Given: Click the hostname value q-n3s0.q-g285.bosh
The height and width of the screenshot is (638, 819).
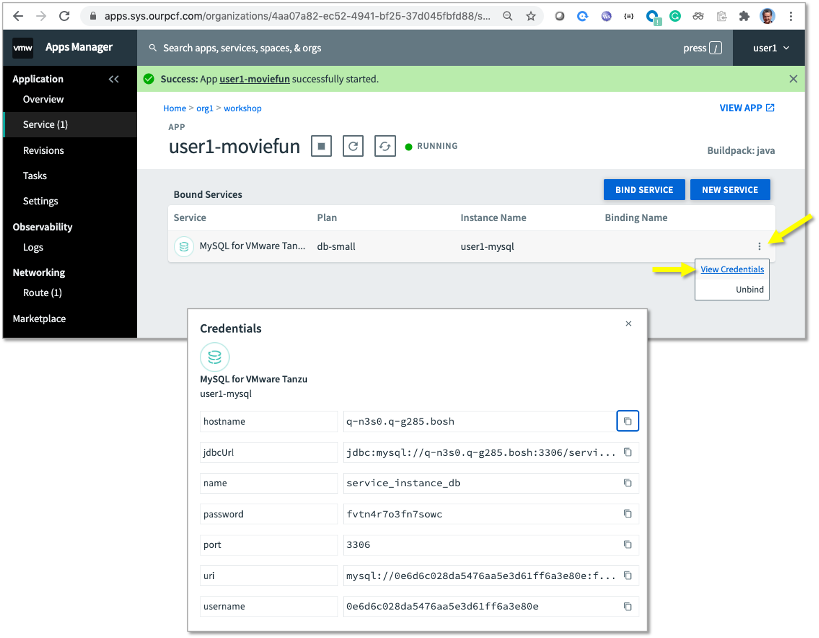Looking at the screenshot, I should [400, 421].
